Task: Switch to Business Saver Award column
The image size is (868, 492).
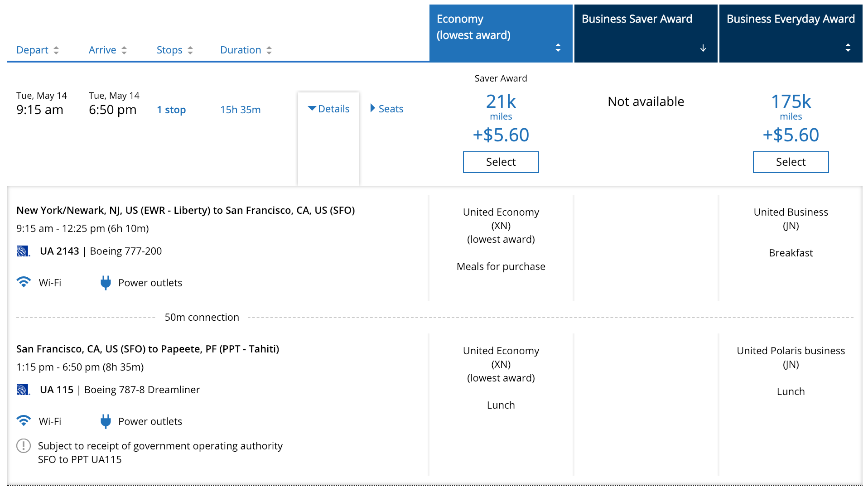Action: click(637, 19)
